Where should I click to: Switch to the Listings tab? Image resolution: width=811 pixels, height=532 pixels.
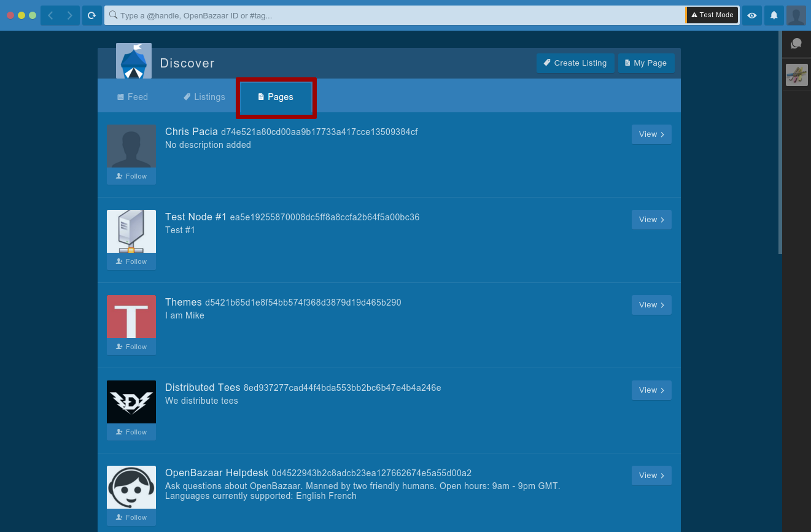click(x=204, y=97)
